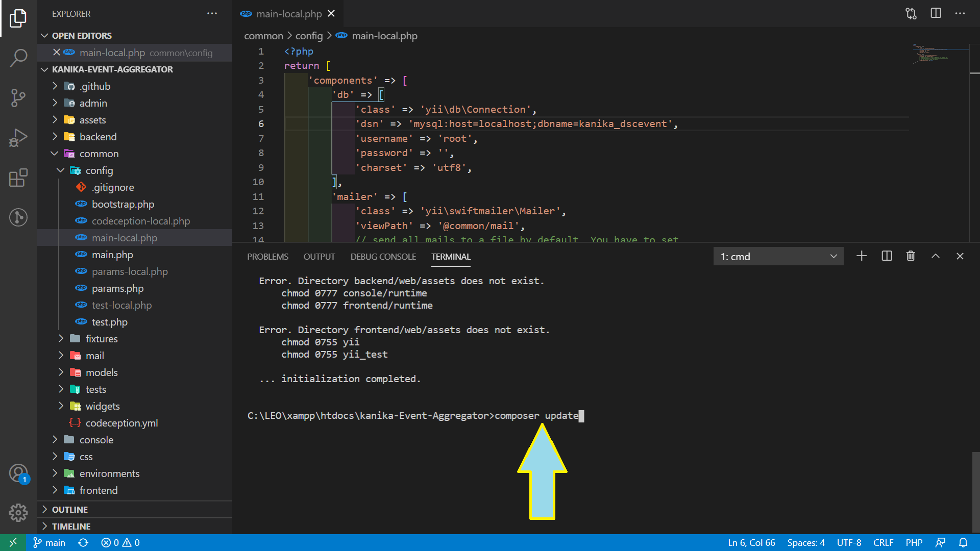The width and height of the screenshot is (980, 551).
Task: Click the common breadcrumb
Action: pos(263,36)
